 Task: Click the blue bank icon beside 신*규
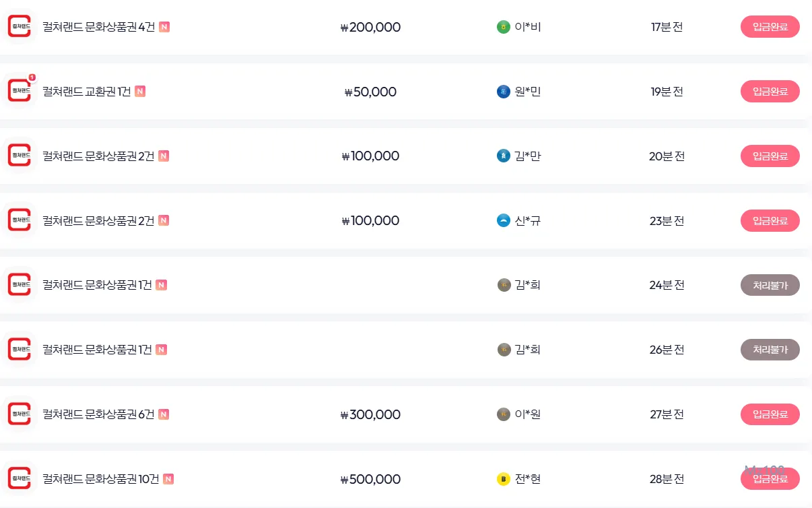[503, 221]
